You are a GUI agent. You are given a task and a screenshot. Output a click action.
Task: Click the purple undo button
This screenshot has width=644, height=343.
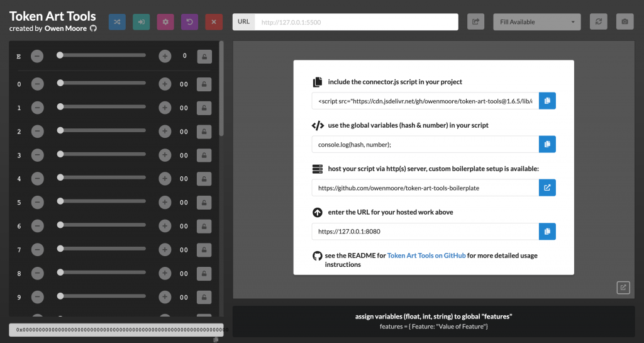(190, 22)
